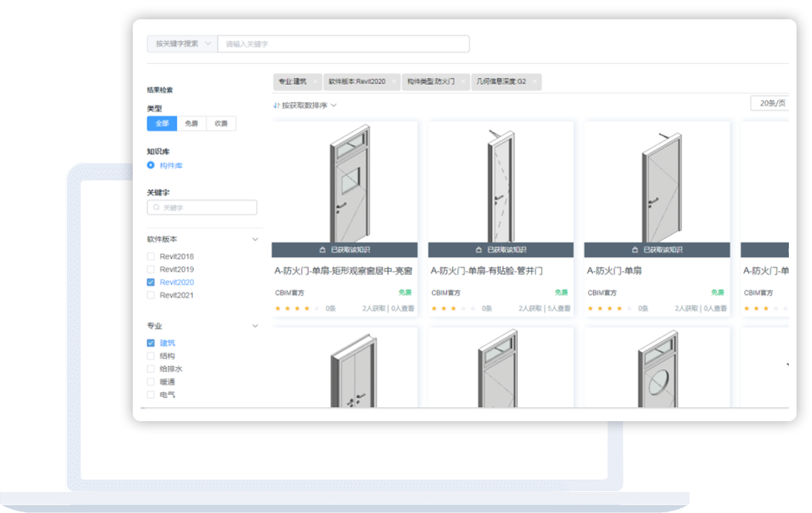
Task: Click the sort arrows icon beside 按获取数排序
Action: tap(276, 105)
